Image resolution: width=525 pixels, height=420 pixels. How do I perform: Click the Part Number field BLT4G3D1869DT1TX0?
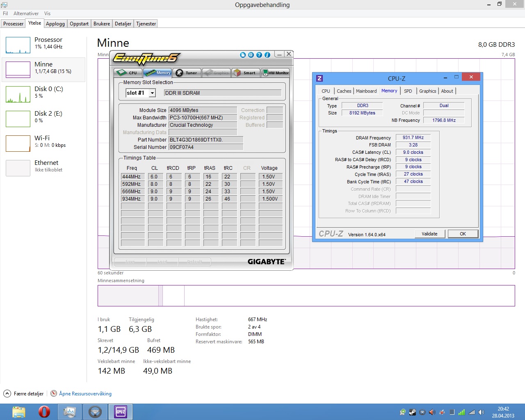[x=206, y=140]
